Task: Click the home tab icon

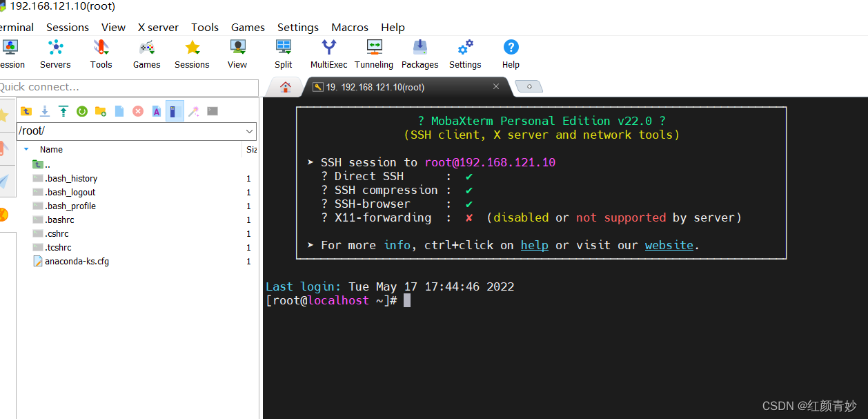Action: [x=286, y=87]
